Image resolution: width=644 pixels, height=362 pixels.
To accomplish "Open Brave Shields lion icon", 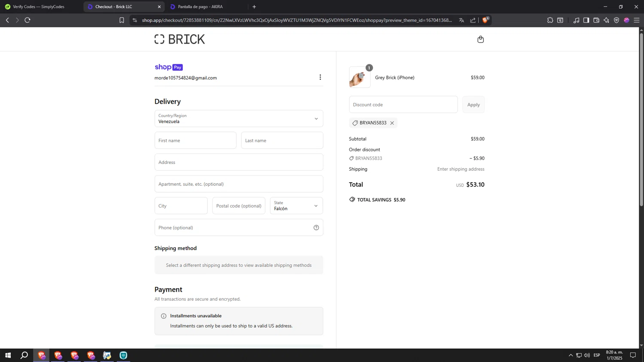I will pos(486,20).
